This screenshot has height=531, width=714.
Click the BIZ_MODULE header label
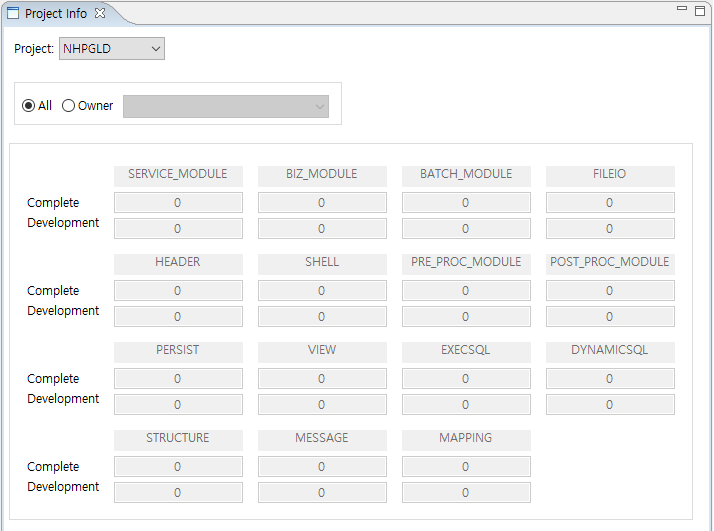pyautogui.click(x=322, y=175)
